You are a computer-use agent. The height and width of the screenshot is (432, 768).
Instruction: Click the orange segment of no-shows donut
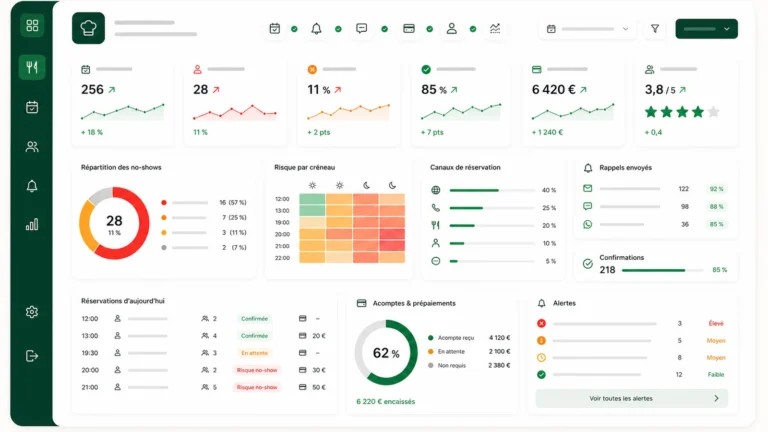click(x=87, y=228)
